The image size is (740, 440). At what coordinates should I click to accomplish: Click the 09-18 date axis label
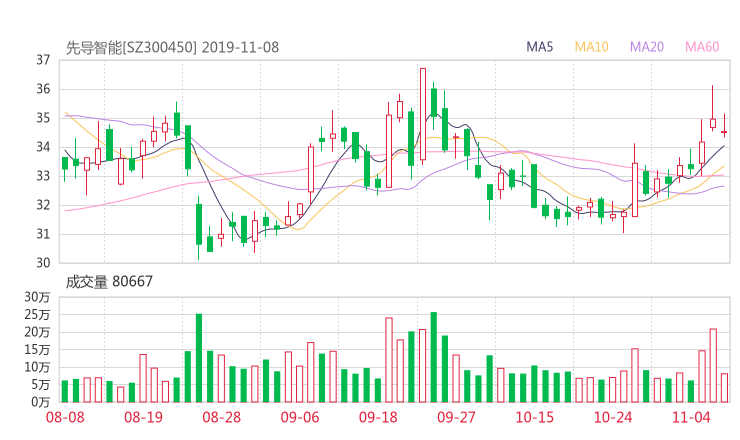pyautogui.click(x=378, y=417)
